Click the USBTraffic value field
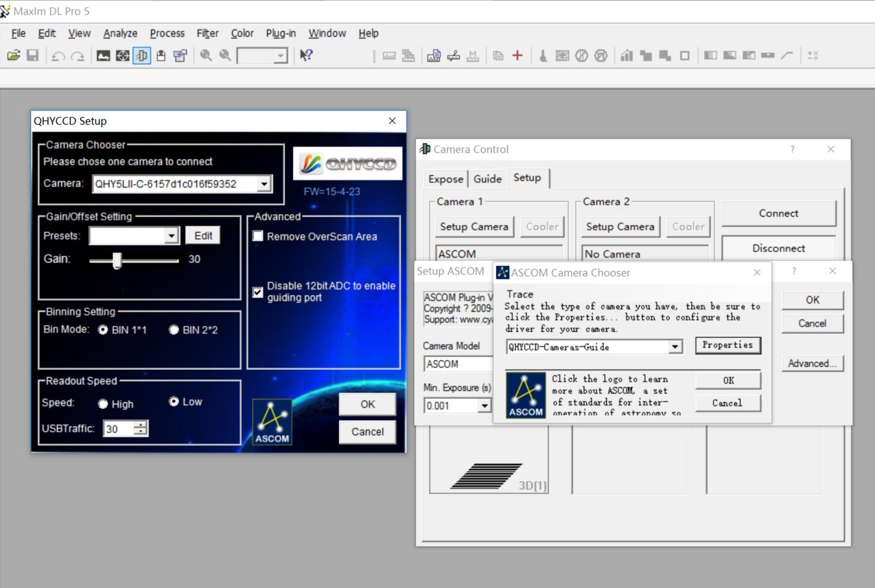 click(119, 428)
